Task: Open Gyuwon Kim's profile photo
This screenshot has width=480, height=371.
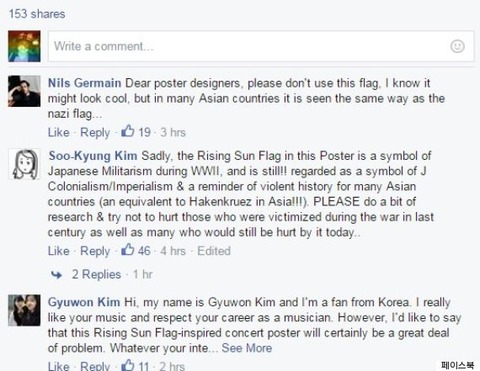Action: [x=24, y=310]
